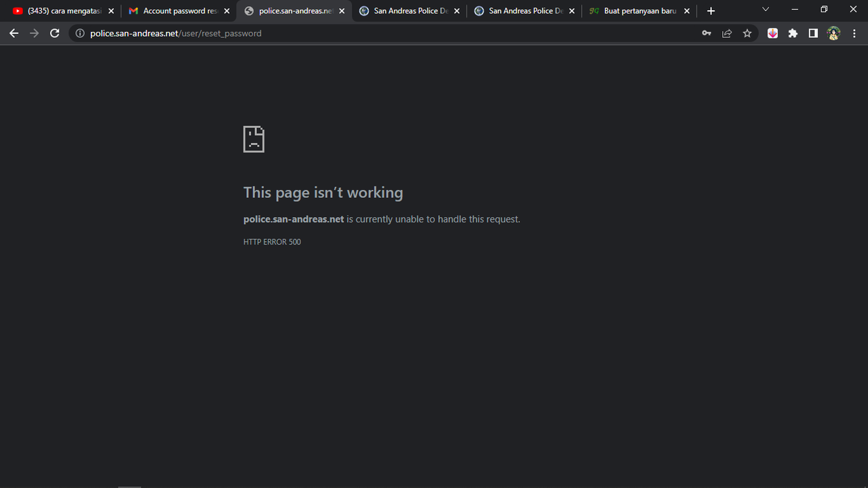Viewport: 868px width, 488px height.
Task: Go back to the previous page
Action: (14, 33)
